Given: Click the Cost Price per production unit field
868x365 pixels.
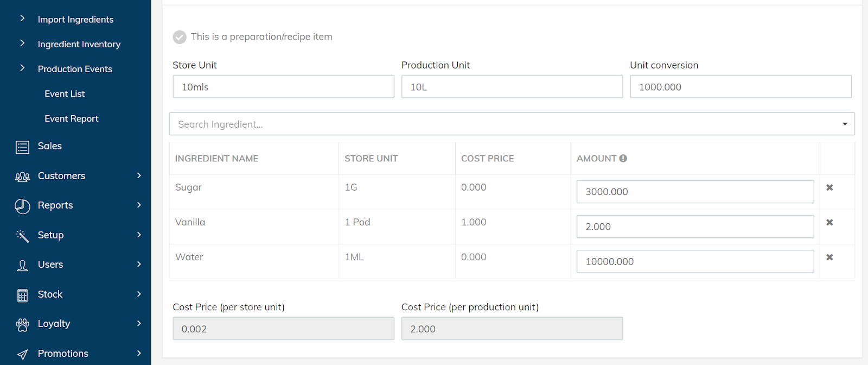Looking at the screenshot, I should point(512,329).
